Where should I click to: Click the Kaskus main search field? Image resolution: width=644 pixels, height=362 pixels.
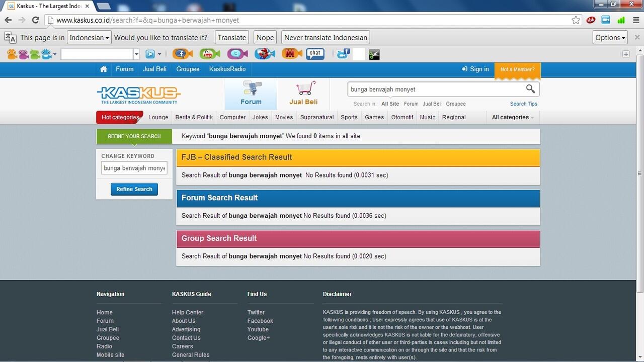click(x=436, y=89)
